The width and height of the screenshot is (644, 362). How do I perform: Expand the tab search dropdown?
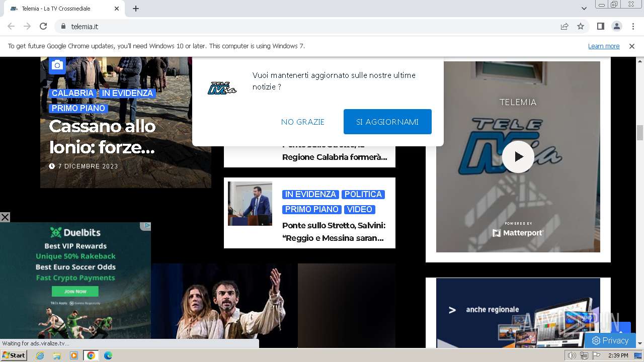coord(584,9)
